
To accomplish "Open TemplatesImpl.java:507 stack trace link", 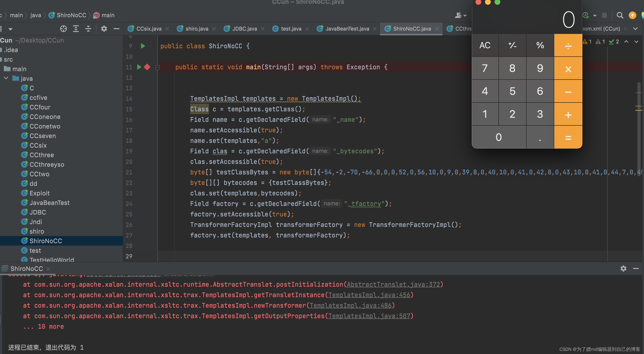I will [369, 316].
